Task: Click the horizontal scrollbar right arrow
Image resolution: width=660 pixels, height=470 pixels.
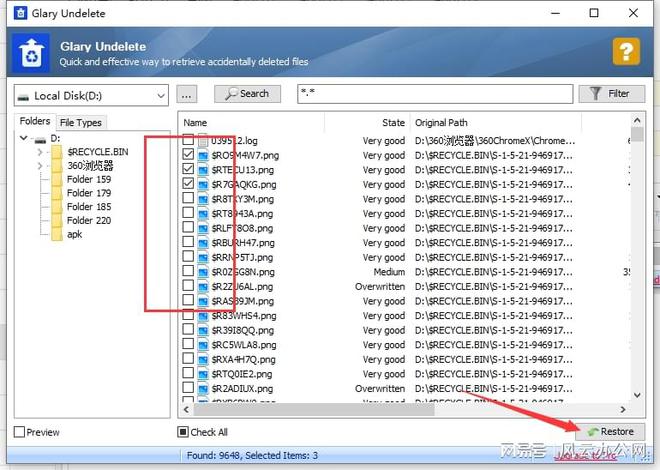Action: point(623,409)
